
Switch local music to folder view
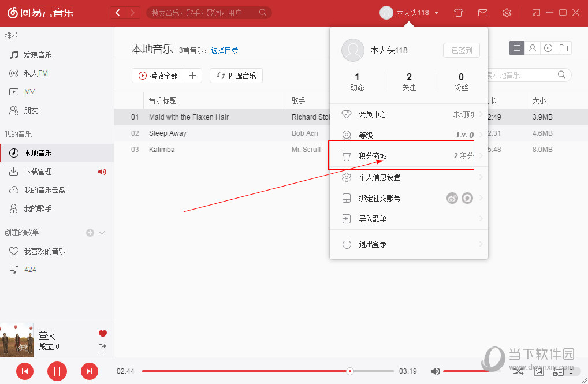(x=564, y=48)
